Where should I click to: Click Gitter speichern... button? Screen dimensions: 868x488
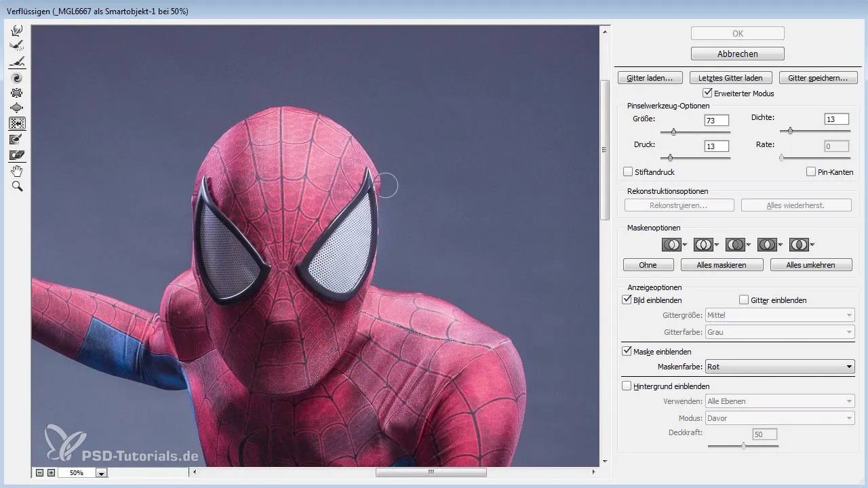coord(818,78)
